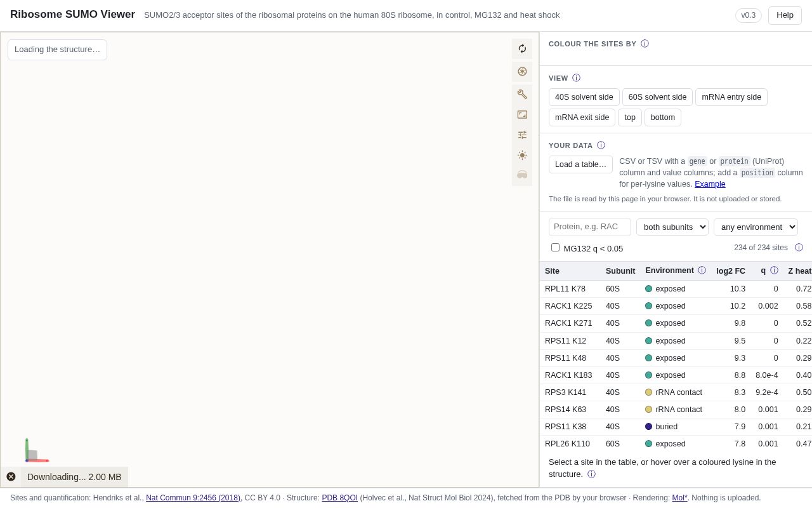812x508 pixels.
Task: Click info icon after the selection hint text
Action: point(591,474)
